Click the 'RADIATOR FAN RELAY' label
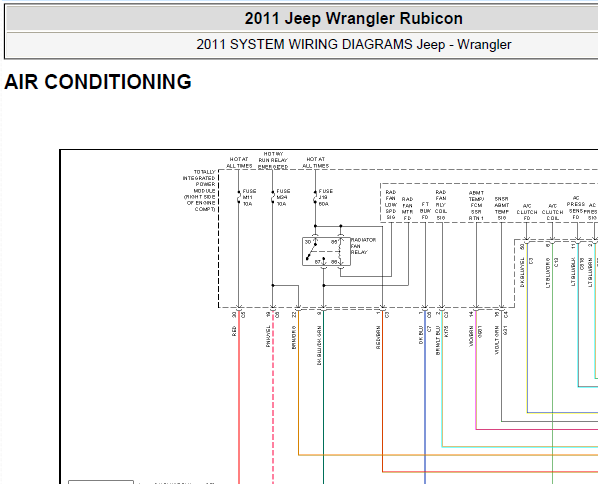This screenshot has height=484, width=598. click(363, 246)
